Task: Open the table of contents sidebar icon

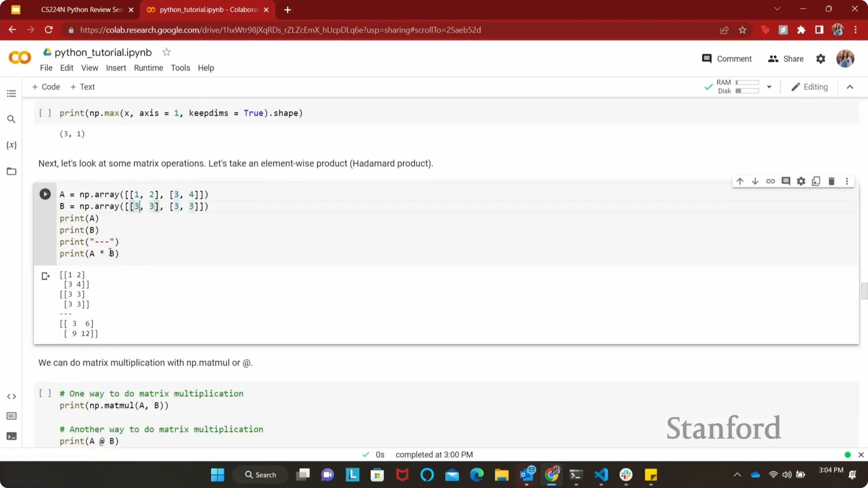Action: pos(11,94)
